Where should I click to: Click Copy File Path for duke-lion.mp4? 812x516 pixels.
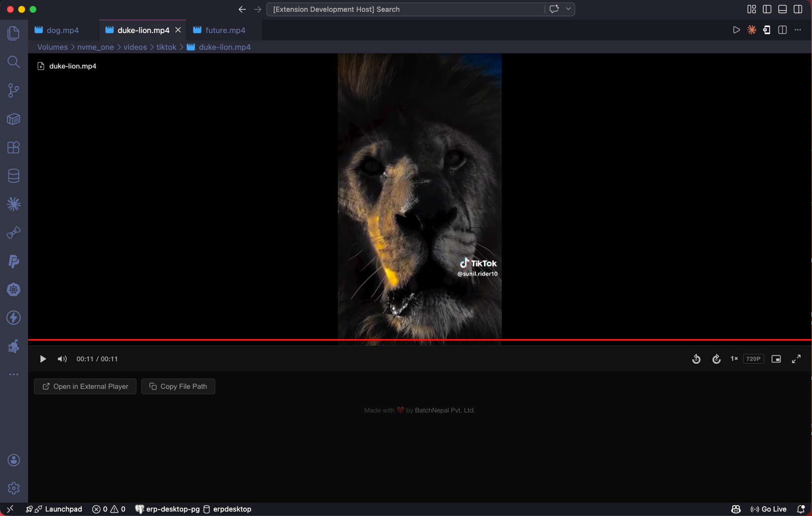[x=178, y=386]
